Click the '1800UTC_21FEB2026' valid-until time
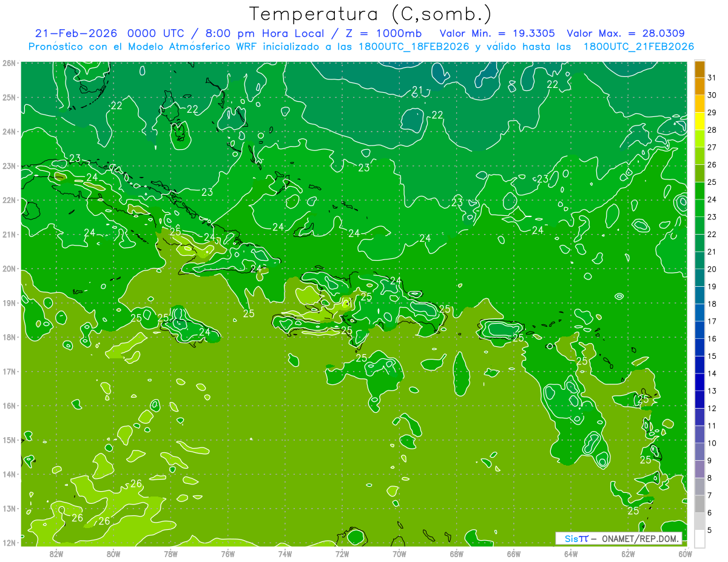The width and height of the screenshot is (728, 562). [x=639, y=47]
